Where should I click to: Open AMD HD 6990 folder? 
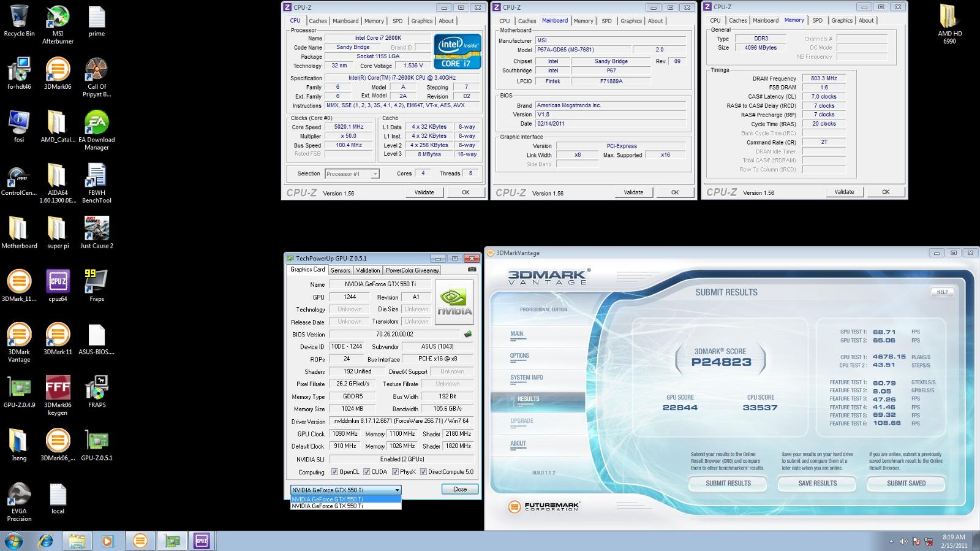(949, 25)
